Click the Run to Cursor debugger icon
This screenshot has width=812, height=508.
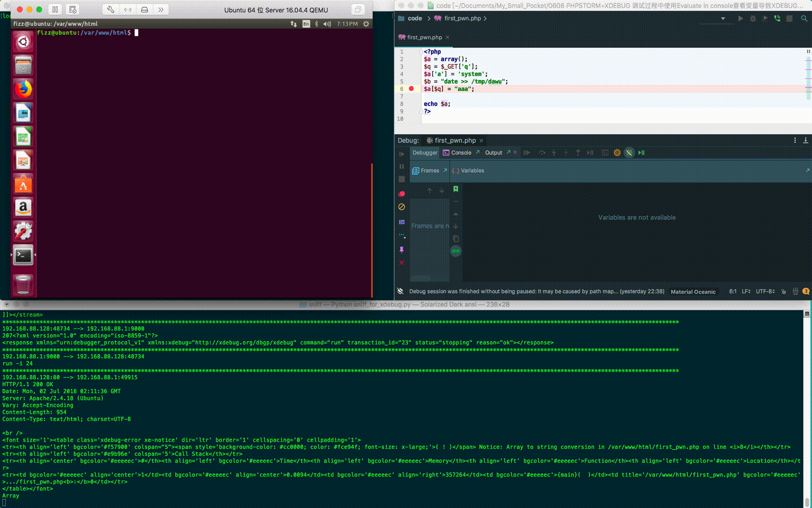pyautogui.click(x=590, y=152)
